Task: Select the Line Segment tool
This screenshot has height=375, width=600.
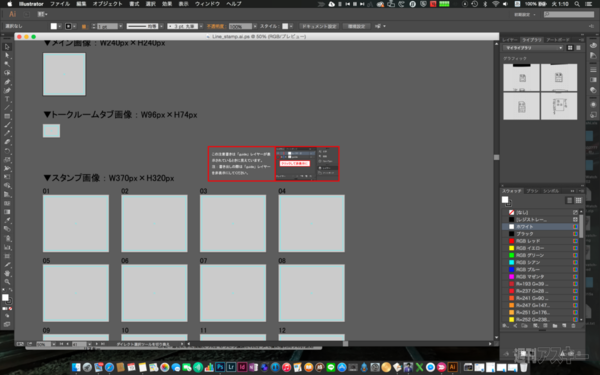Action: [7, 108]
